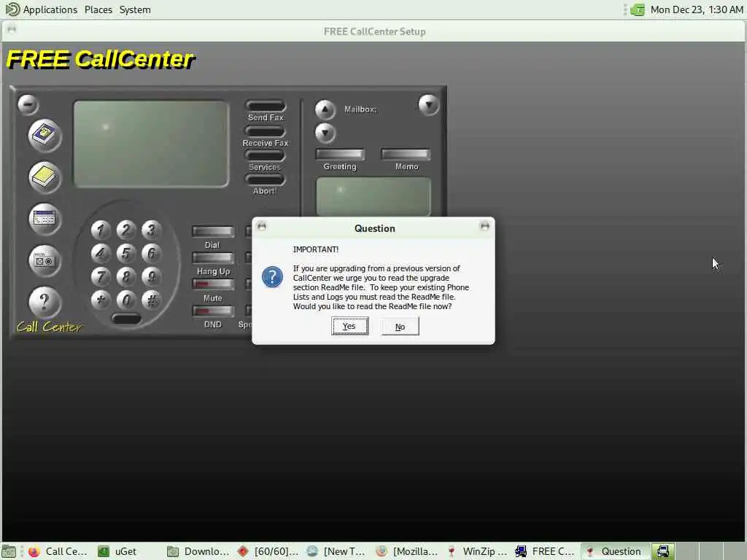Click the Abort! button

coord(266,179)
